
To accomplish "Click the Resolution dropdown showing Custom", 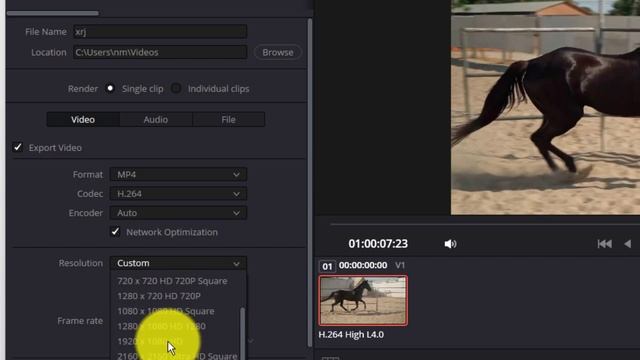I will pos(178,263).
